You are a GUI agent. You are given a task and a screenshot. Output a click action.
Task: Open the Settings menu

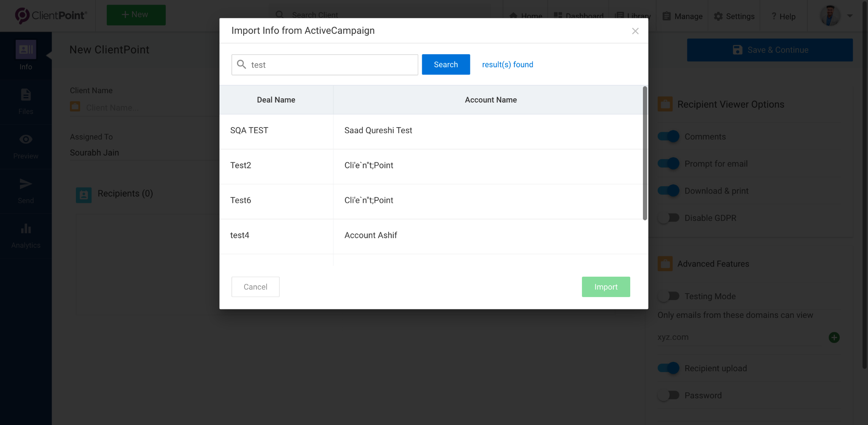click(x=734, y=16)
